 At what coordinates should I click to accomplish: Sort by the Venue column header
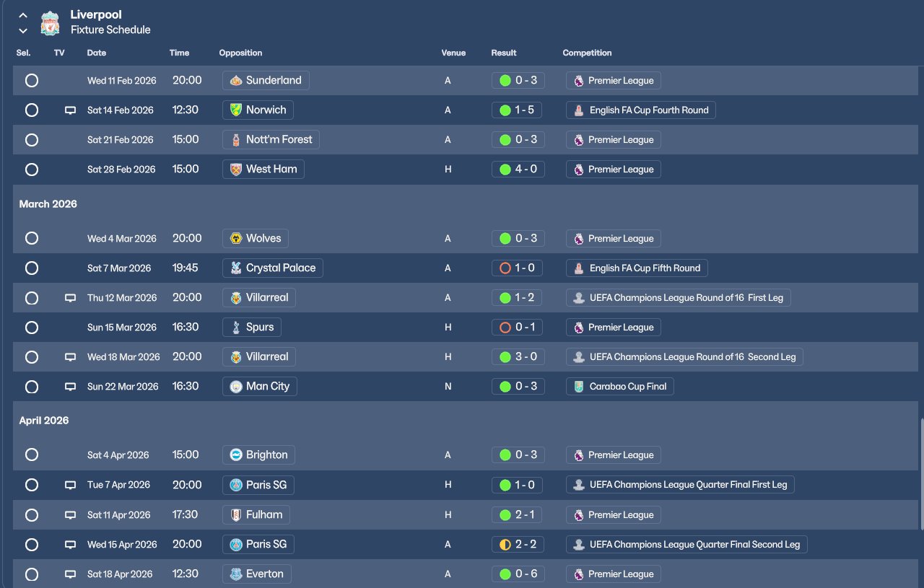[453, 53]
